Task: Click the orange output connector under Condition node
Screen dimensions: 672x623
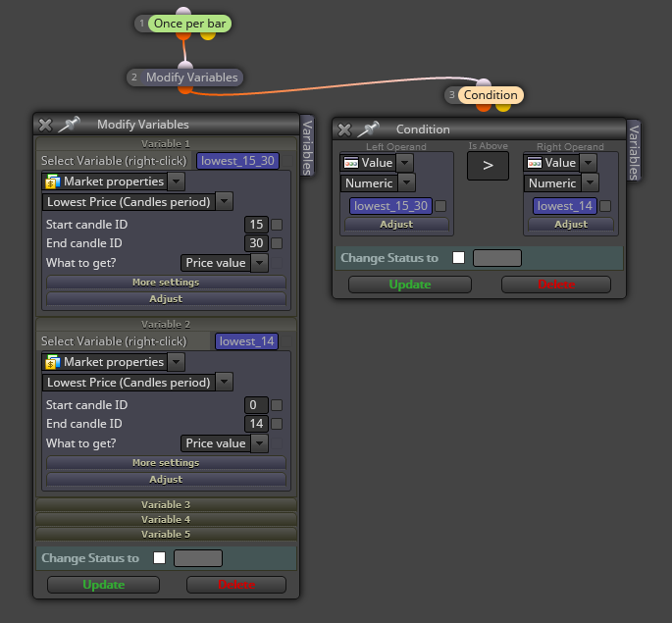Action: pos(484,107)
